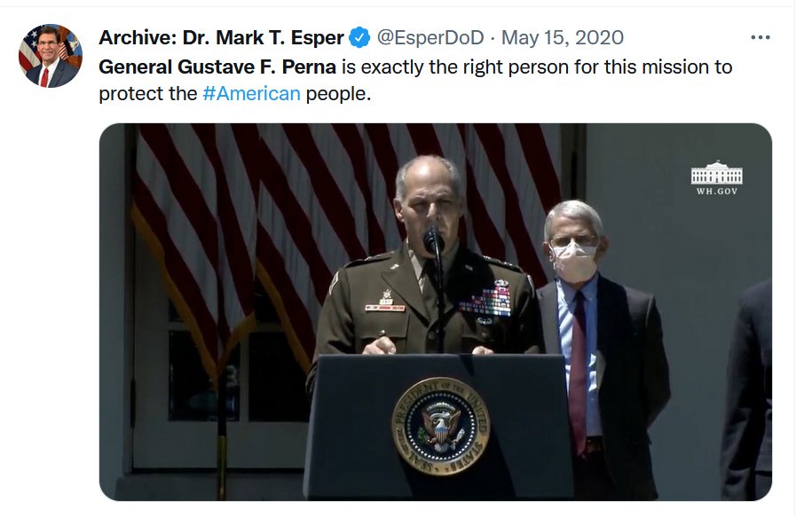Click the White House building icon in video
Image resolution: width=812 pixels, height=517 pixels.
(717, 173)
